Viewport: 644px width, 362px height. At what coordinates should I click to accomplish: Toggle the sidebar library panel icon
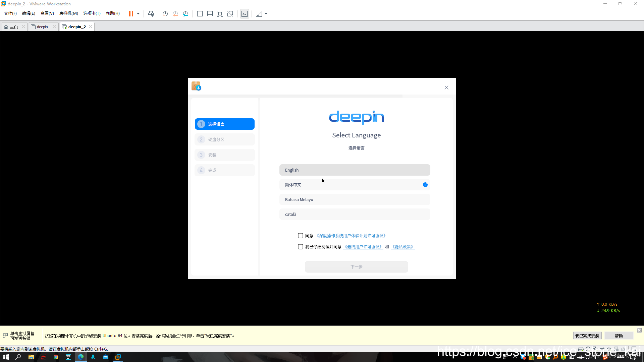tap(200, 14)
